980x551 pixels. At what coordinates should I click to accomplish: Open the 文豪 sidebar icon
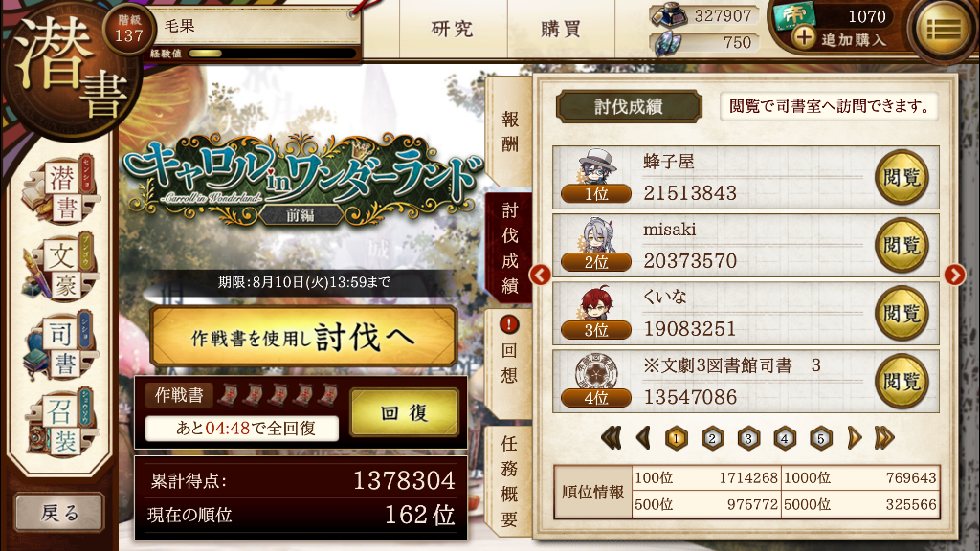pos(60,269)
